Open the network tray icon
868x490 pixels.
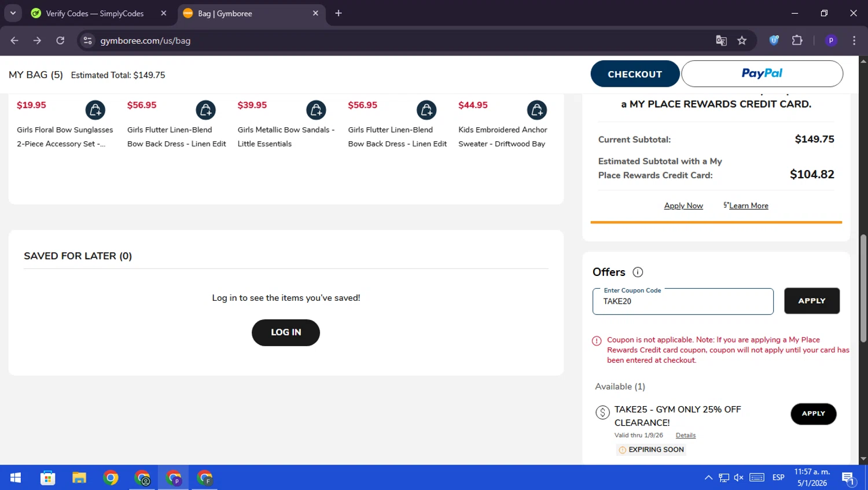coord(723,478)
